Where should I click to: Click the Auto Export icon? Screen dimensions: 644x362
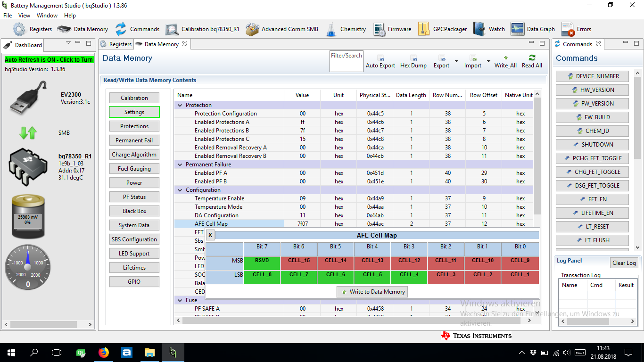click(x=380, y=58)
